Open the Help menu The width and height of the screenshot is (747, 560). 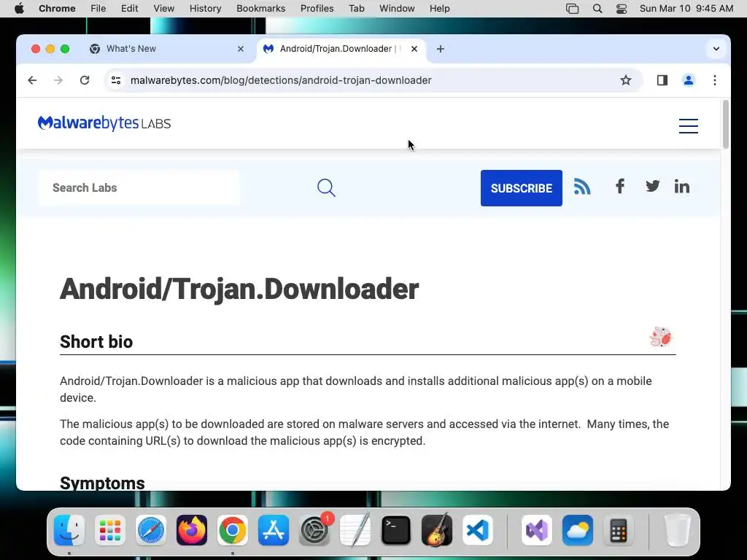tap(439, 9)
